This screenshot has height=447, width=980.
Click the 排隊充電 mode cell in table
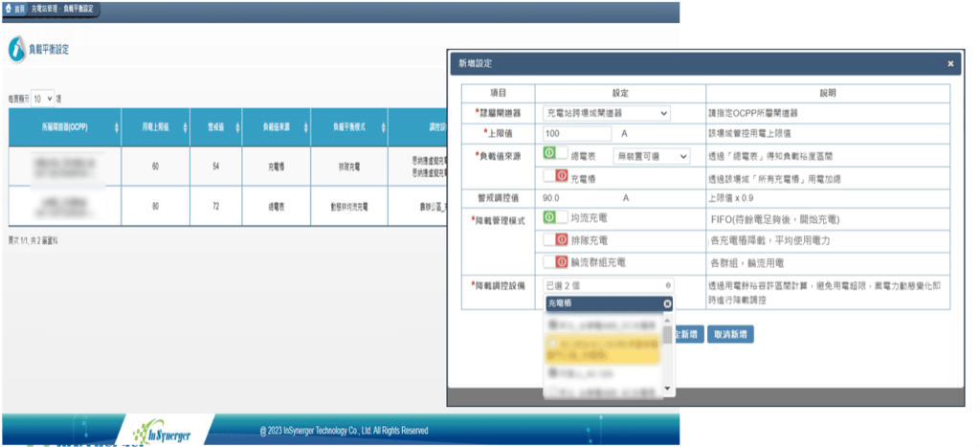pos(348,167)
